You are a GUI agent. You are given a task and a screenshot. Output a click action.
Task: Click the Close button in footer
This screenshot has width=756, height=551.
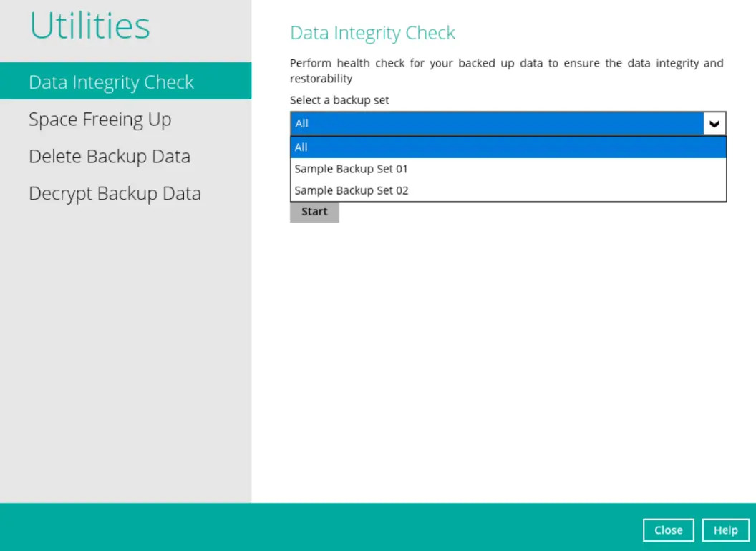tap(668, 530)
